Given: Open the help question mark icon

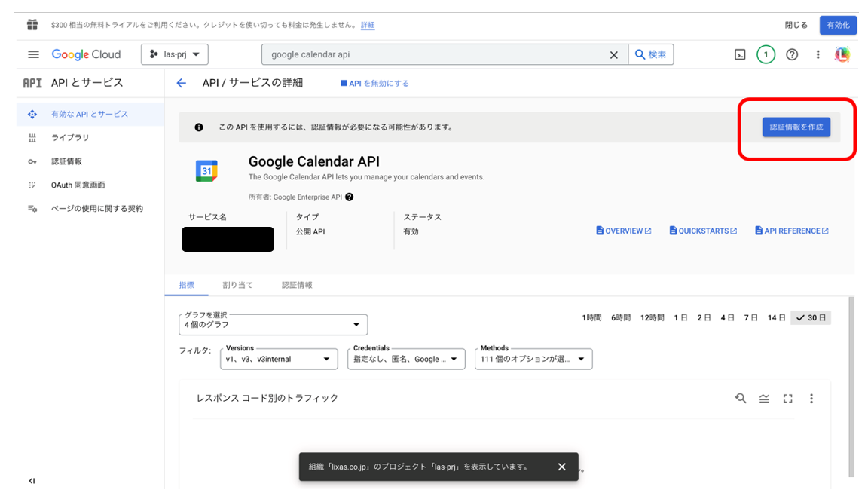Looking at the screenshot, I should coord(792,54).
